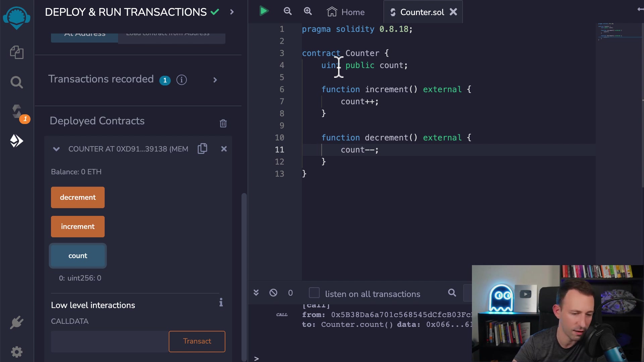Collapse the terminal panel

[256, 293]
